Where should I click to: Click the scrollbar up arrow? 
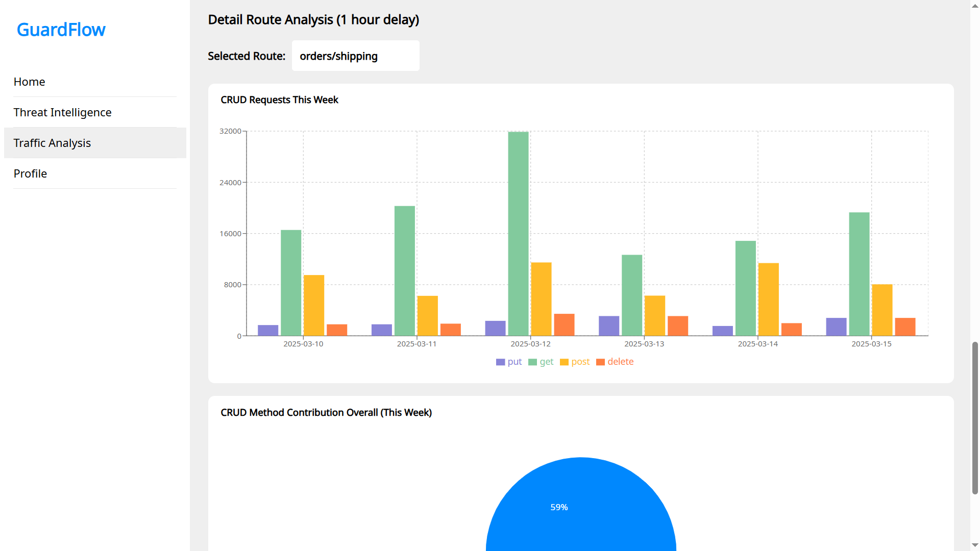tap(975, 5)
